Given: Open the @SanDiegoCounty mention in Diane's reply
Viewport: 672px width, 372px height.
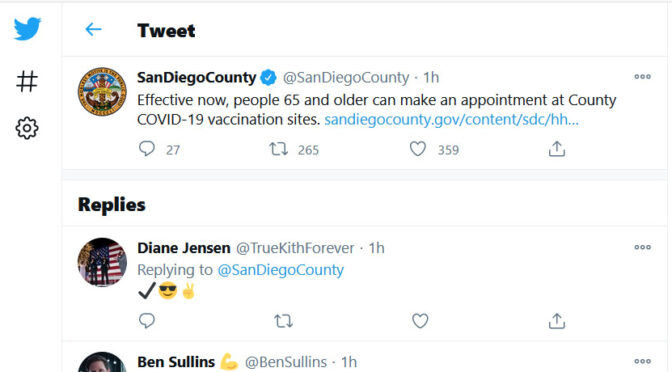Looking at the screenshot, I should [281, 270].
